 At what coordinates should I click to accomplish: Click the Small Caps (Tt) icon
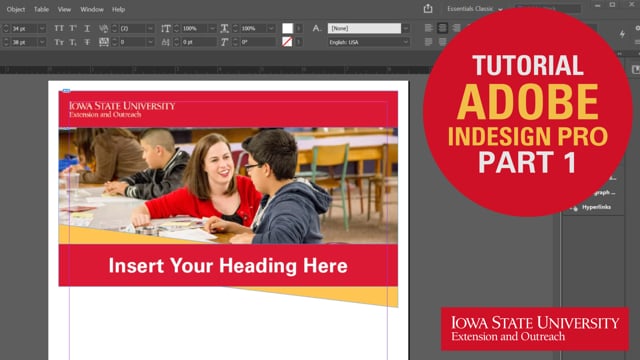(x=59, y=42)
